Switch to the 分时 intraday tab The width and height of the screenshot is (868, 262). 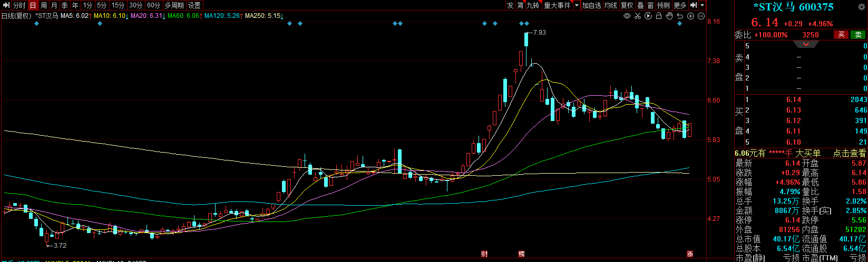point(19,5)
